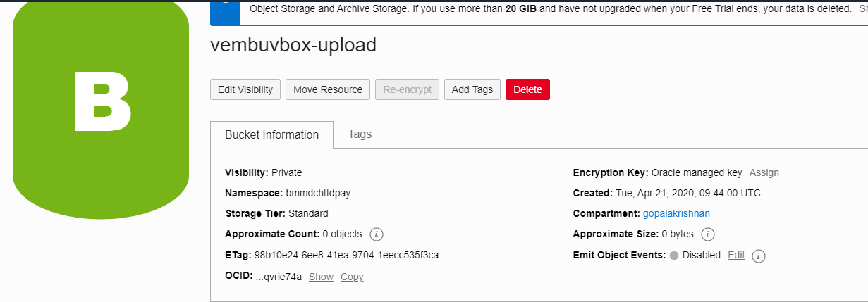The height and width of the screenshot is (302, 868).
Task: Click the truncated link in top banner
Action: [x=862, y=9]
